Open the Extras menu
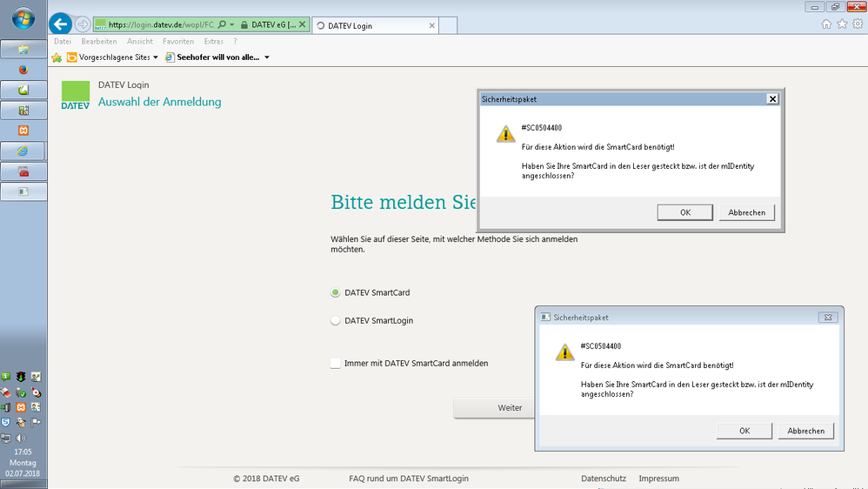Image resolution: width=868 pixels, height=489 pixels. click(213, 41)
